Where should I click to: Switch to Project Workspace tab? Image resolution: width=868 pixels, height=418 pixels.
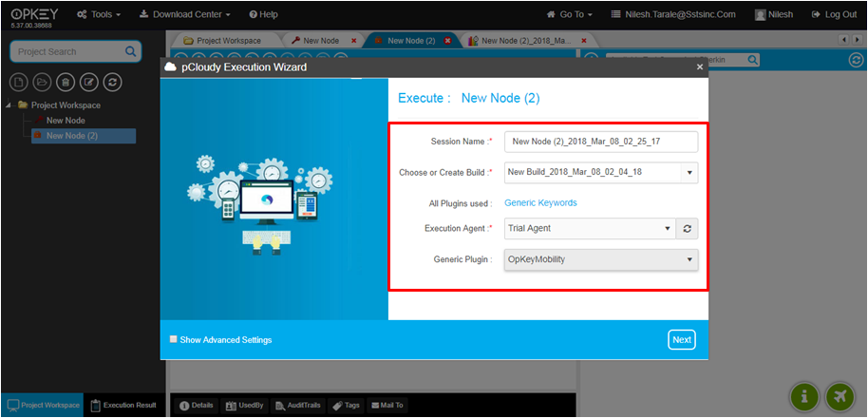click(222, 41)
